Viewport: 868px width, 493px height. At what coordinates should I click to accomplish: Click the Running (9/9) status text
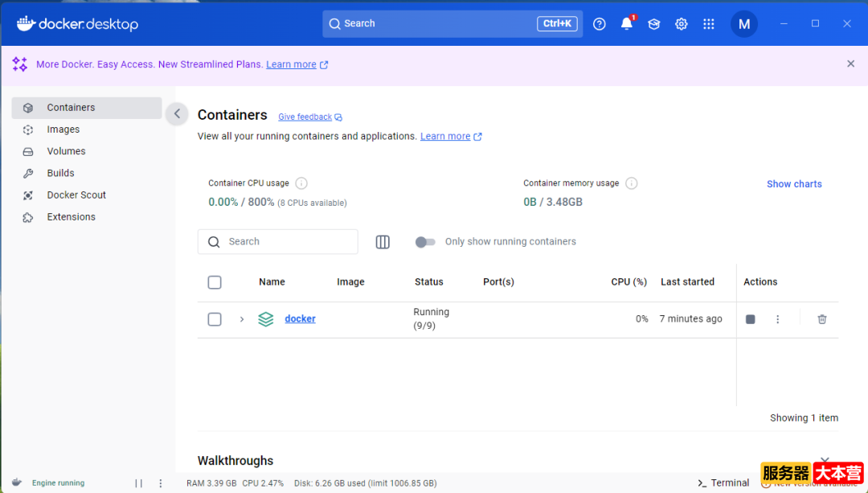tap(432, 319)
